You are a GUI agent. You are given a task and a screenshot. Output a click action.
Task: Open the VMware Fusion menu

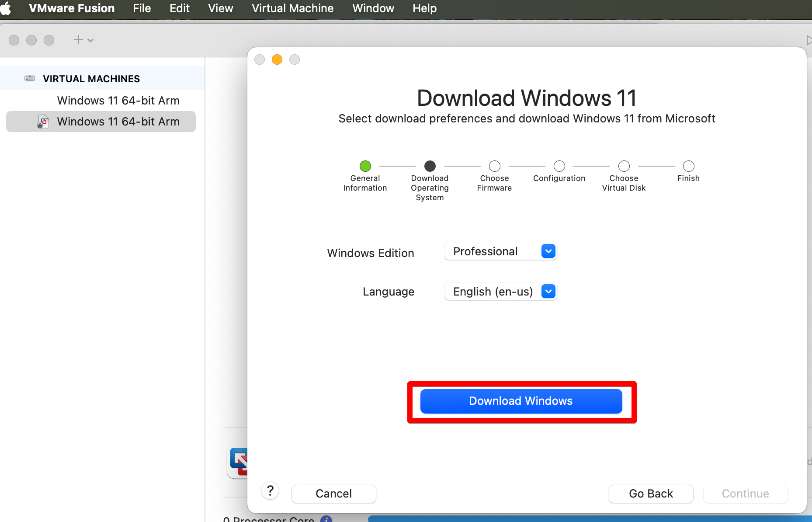[72, 8]
